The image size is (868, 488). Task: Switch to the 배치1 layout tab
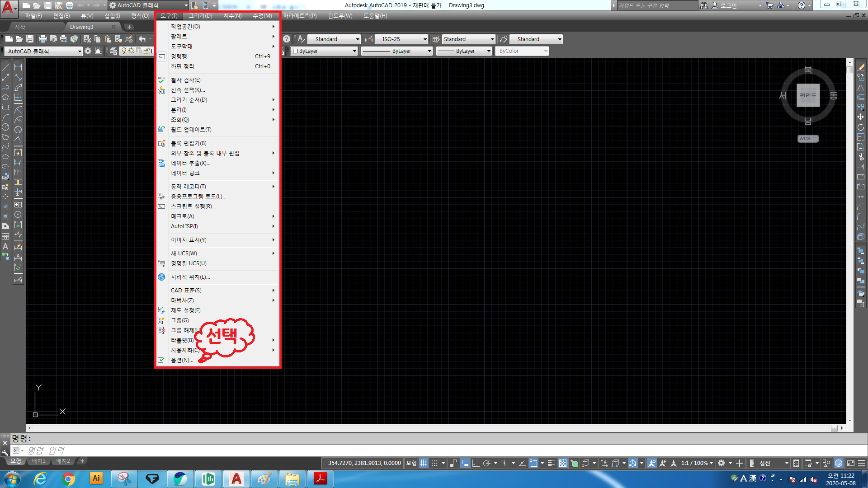pyautogui.click(x=38, y=461)
